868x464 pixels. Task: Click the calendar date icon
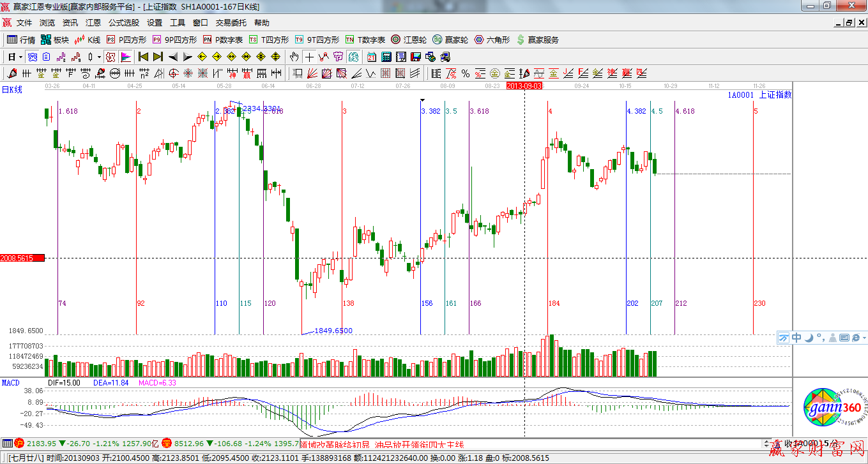pyautogui.click(x=370, y=57)
